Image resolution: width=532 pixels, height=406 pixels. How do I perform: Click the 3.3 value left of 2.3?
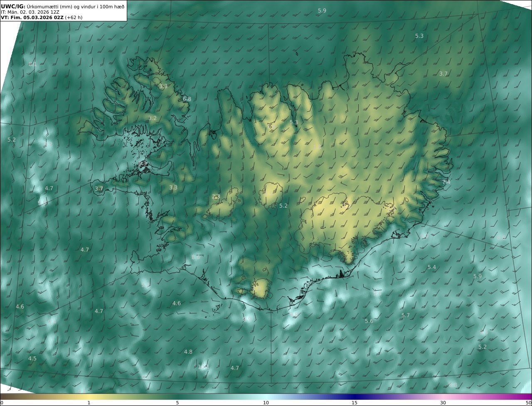click(173, 187)
